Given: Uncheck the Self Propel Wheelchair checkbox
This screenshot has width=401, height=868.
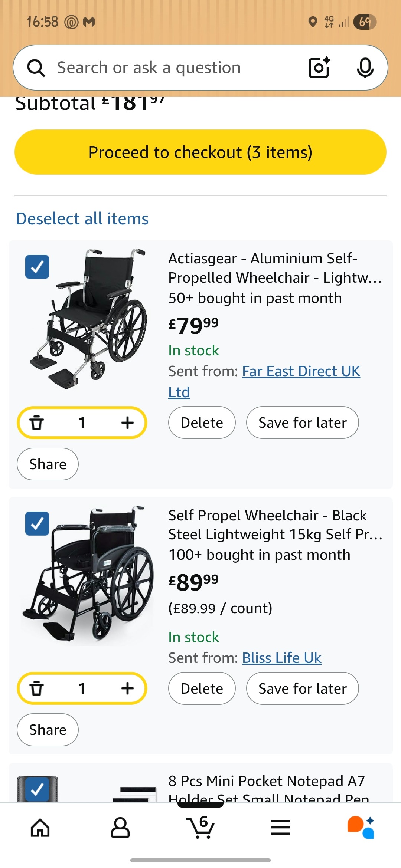Looking at the screenshot, I should click(x=37, y=523).
